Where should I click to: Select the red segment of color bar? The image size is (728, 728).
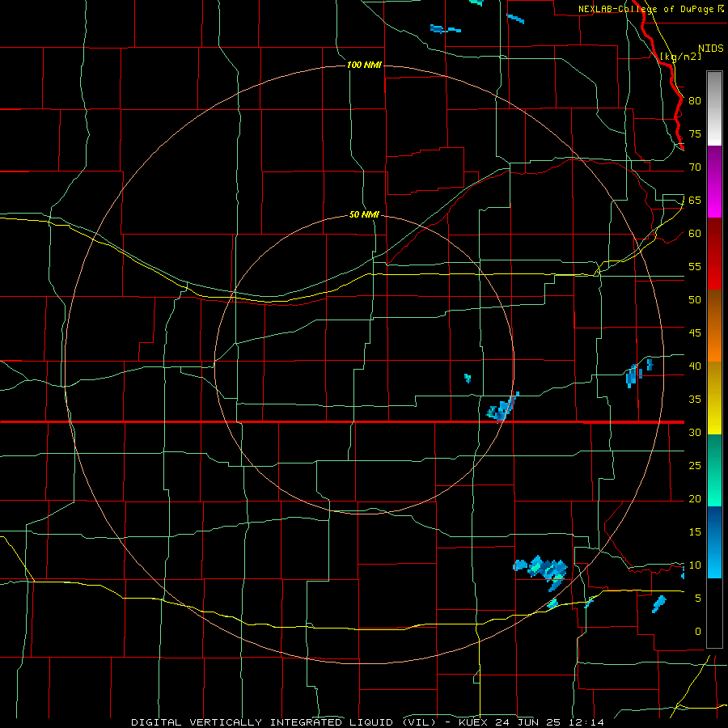click(x=714, y=253)
